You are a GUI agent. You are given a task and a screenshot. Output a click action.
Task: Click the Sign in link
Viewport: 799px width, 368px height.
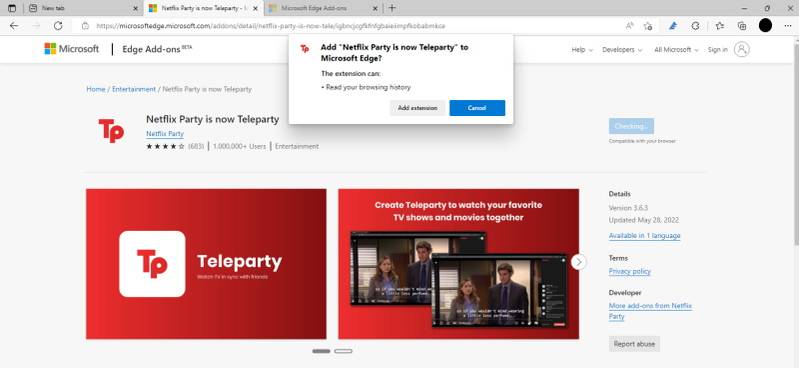717,49
